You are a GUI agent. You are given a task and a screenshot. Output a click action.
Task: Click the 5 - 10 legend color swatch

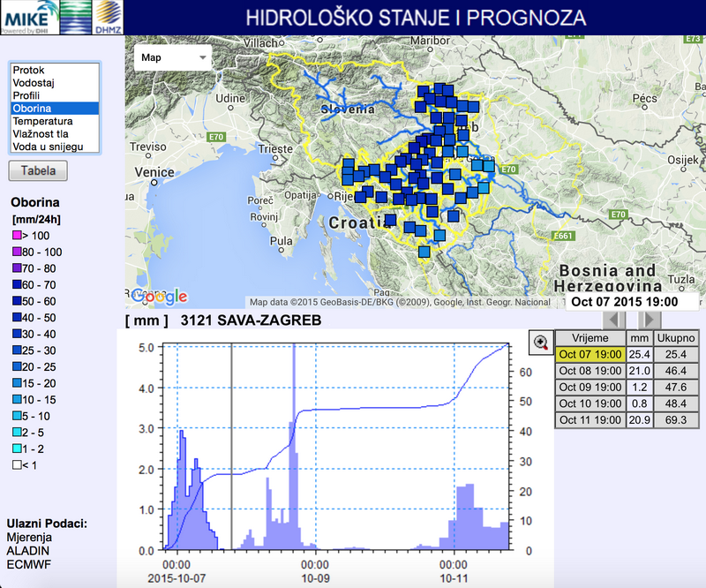pos(16,416)
